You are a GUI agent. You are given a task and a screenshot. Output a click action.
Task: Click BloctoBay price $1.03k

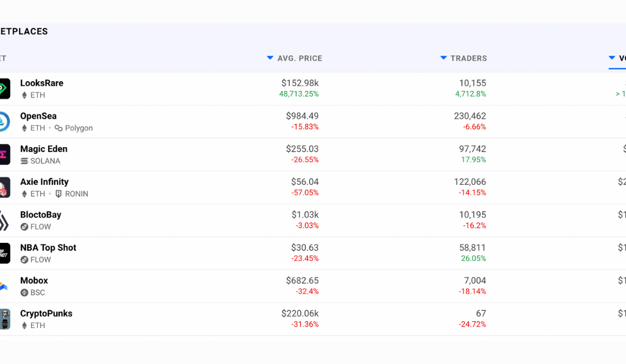(305, 214)
